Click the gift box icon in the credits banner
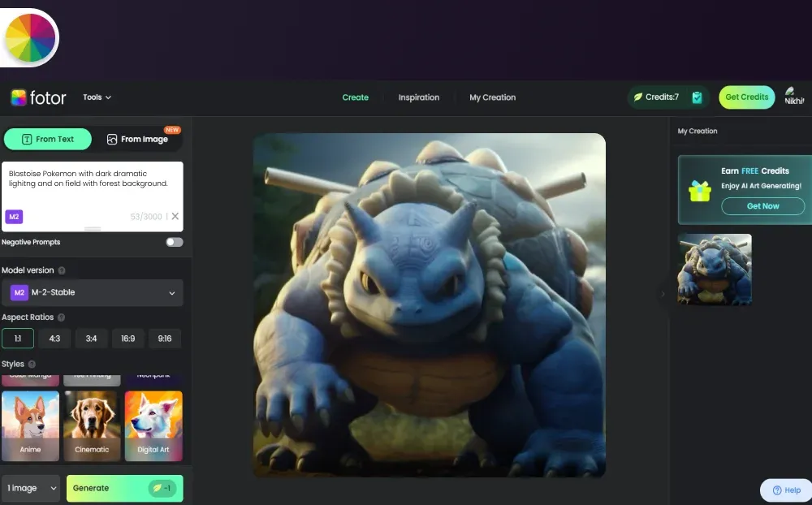812x505 pixels. click(699, 191)
